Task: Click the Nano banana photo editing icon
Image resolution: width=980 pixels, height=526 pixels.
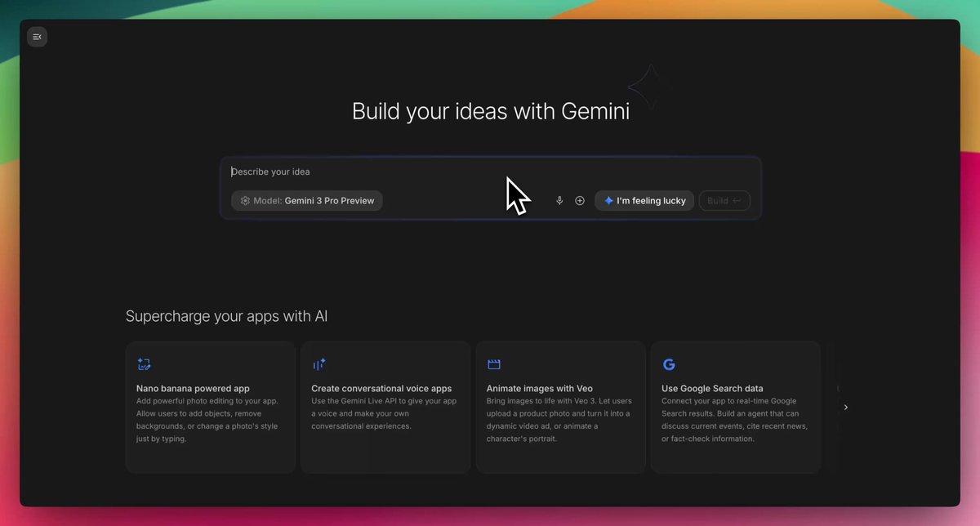Action: tap(144, 364)
